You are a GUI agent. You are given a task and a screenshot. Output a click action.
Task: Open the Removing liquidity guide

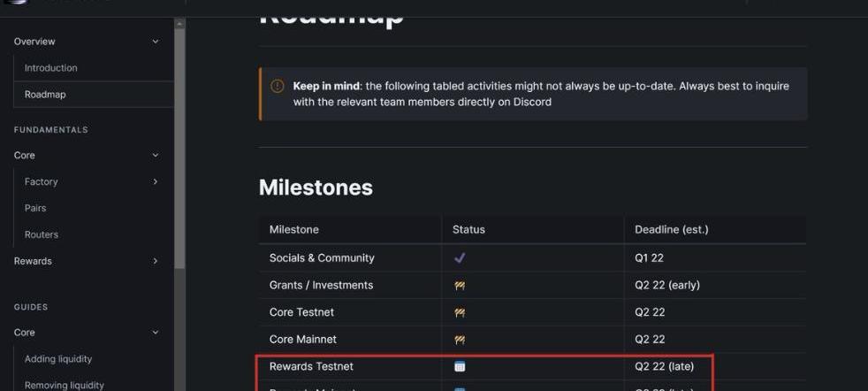pyautogui.click(x=65, y=385)
